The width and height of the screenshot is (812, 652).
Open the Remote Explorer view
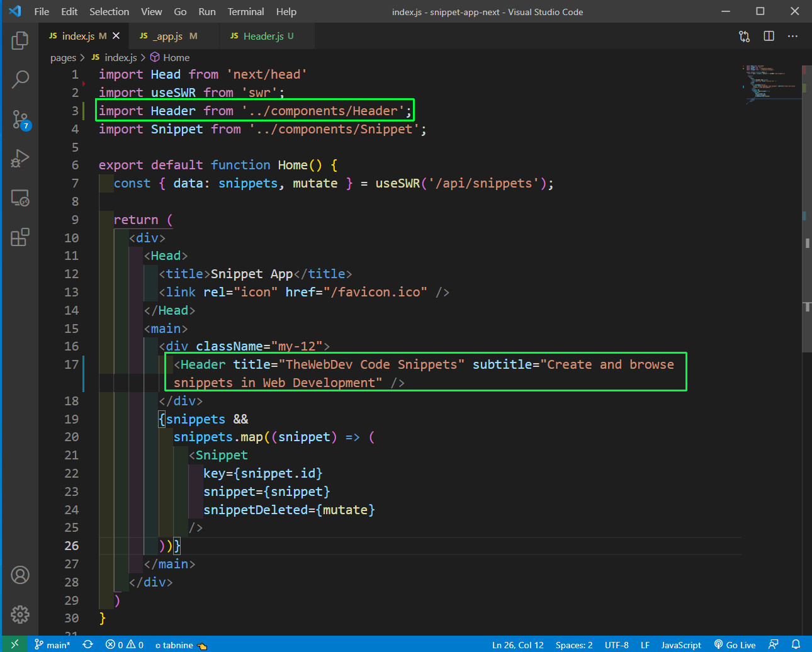click(x=20, y=198)
